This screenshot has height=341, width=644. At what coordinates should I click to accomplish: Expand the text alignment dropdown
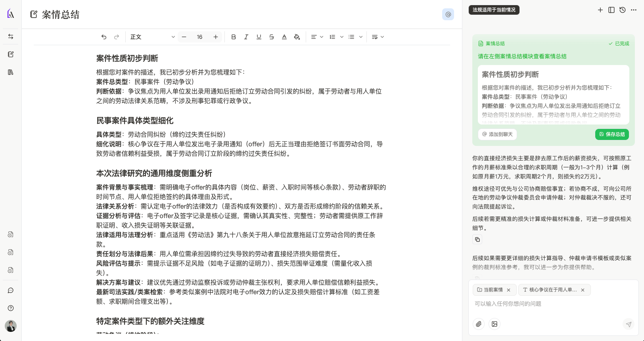pyautogui.click(x=317, y=37)
